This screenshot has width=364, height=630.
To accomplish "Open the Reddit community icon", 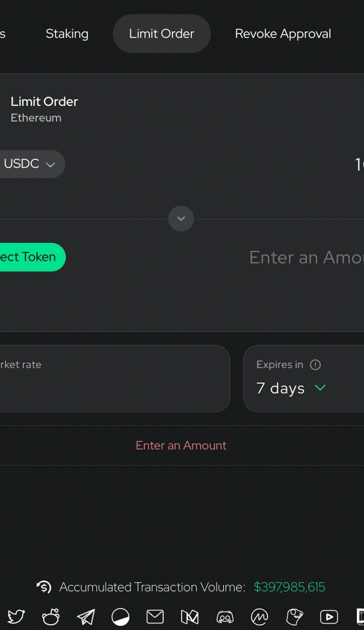I will pyautogui.click(x=51, y=617).
